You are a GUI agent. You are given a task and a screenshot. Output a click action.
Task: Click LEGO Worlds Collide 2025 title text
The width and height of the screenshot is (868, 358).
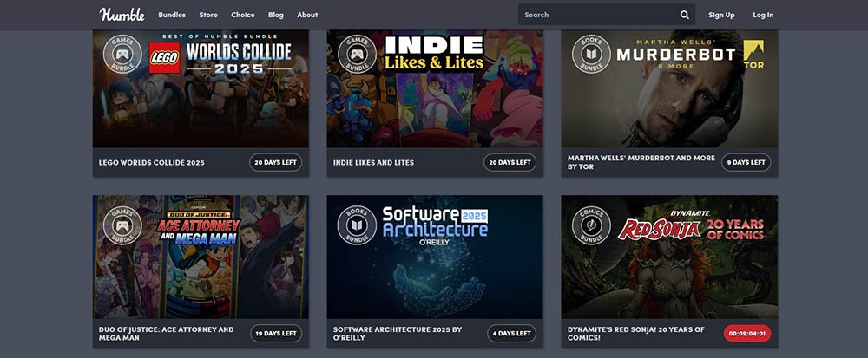coord(152,163)
